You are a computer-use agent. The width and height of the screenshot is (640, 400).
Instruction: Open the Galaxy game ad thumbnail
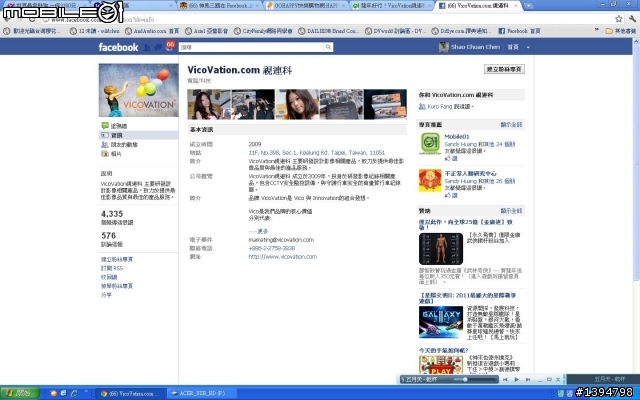pyautogui.click(x=441, y=322)
